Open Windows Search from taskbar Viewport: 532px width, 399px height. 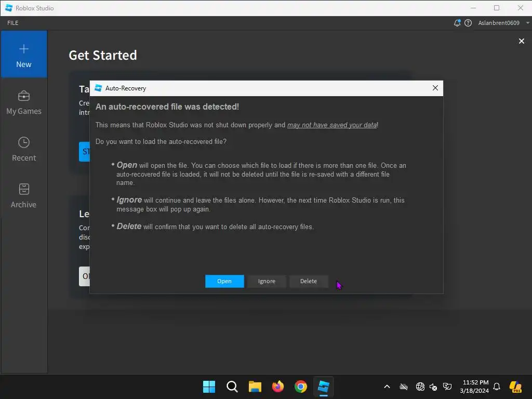point(232,387)
